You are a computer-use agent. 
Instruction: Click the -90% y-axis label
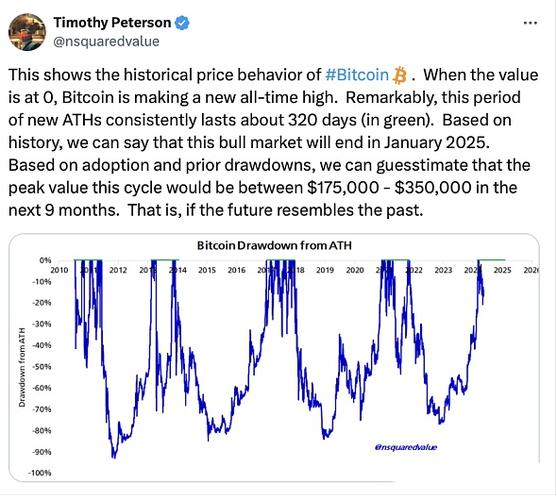click(x=42, y=452)
